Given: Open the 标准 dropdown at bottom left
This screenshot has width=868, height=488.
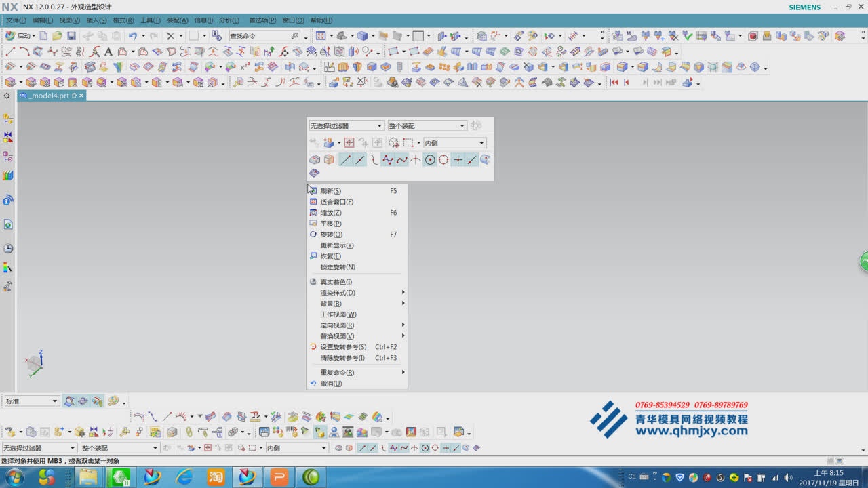Looking at the screenshot, I should pos(31,401).
